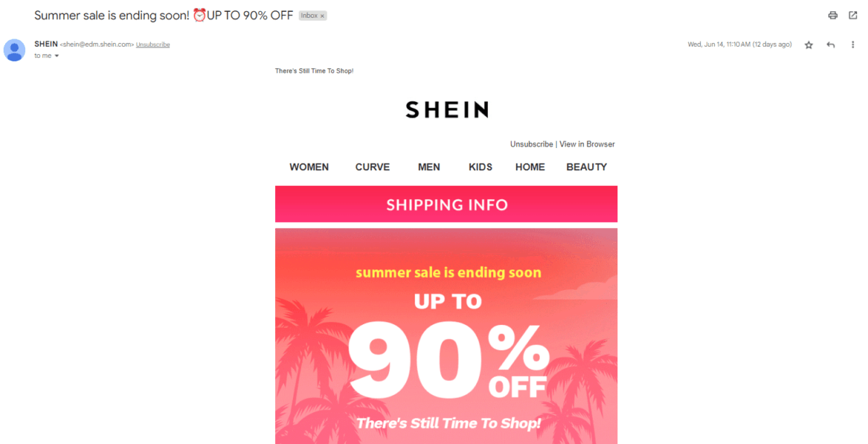Open the email in a new window
Image resolution: width=868 pixels, height=444 pixels.
click(853, 15)
